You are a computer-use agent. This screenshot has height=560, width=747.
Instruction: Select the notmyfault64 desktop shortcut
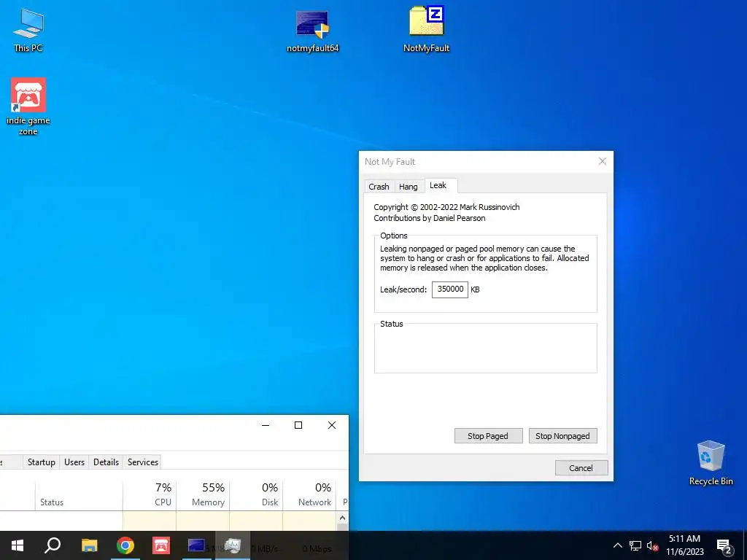[312, 31]
